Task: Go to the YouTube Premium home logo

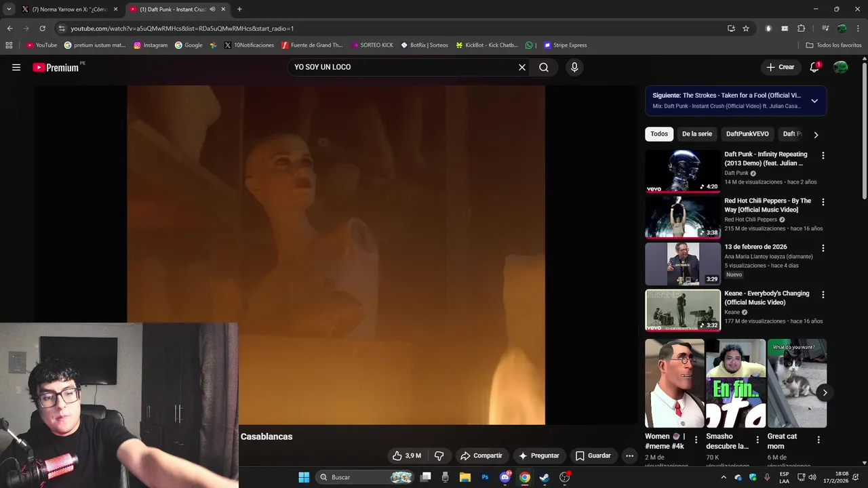Action: click(x=56, y=67)
